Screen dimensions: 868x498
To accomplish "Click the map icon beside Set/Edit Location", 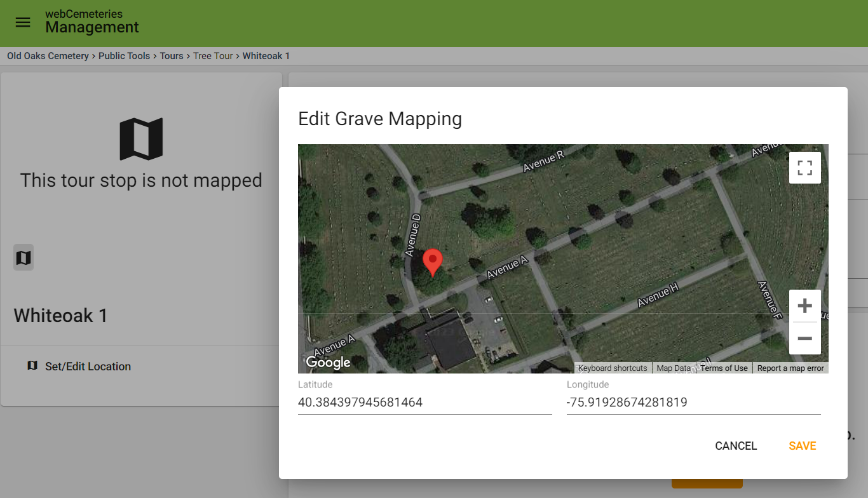I will 32,366.
